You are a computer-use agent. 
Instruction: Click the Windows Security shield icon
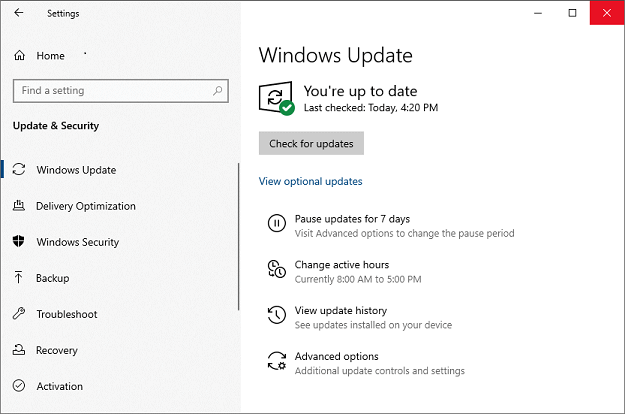pyautogui.click(x=19, y=242)
